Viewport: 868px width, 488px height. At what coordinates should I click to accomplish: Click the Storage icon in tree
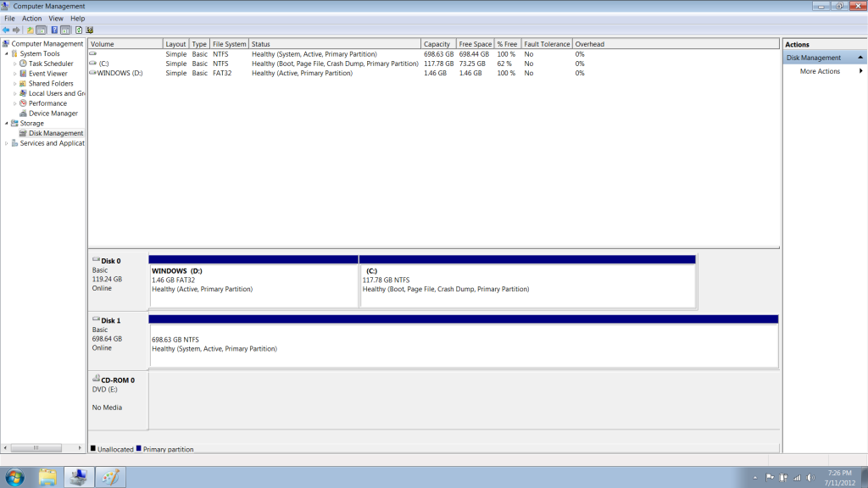14,124
